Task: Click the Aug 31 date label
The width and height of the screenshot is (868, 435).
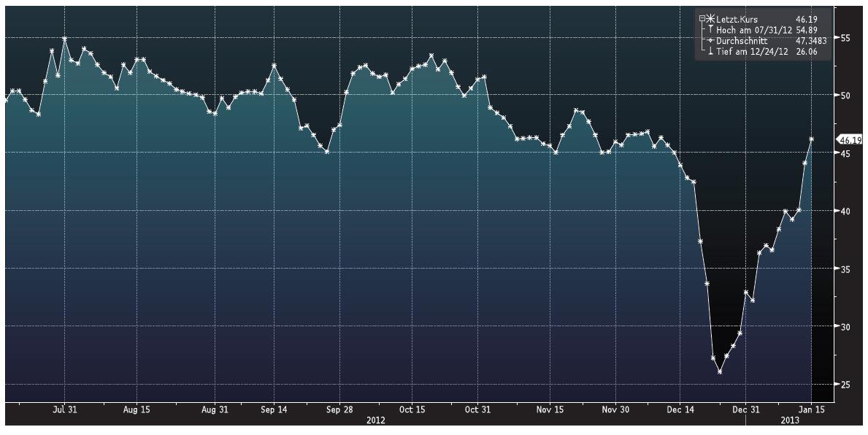Action: point(215,410)
